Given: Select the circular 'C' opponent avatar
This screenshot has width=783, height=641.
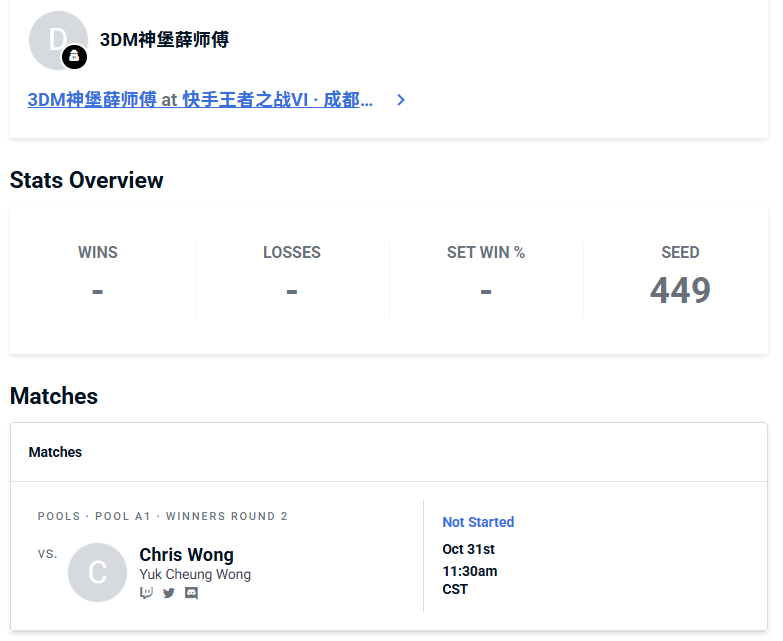Looking at the screenshot, I should click(97, 572).
